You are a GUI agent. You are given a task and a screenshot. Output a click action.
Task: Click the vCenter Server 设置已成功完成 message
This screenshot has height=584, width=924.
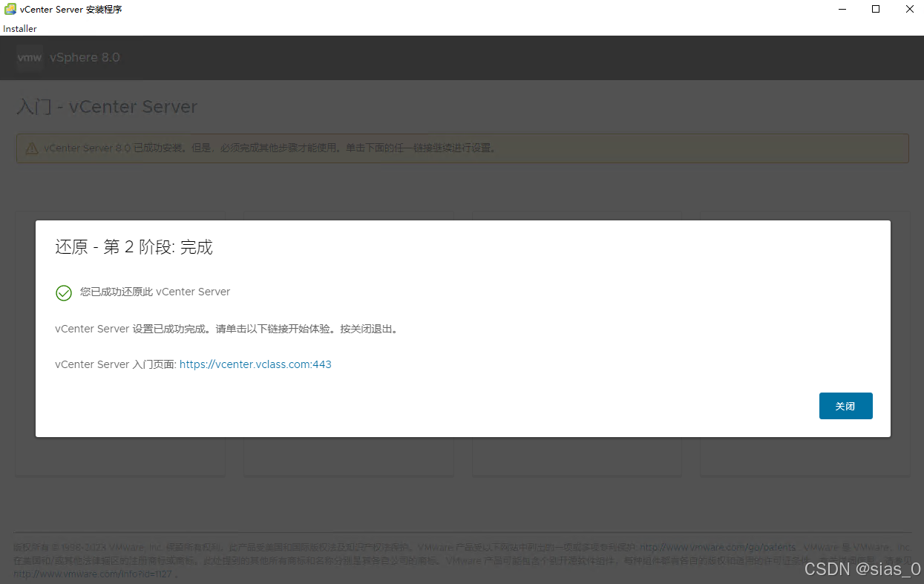(x=226, y=329)
